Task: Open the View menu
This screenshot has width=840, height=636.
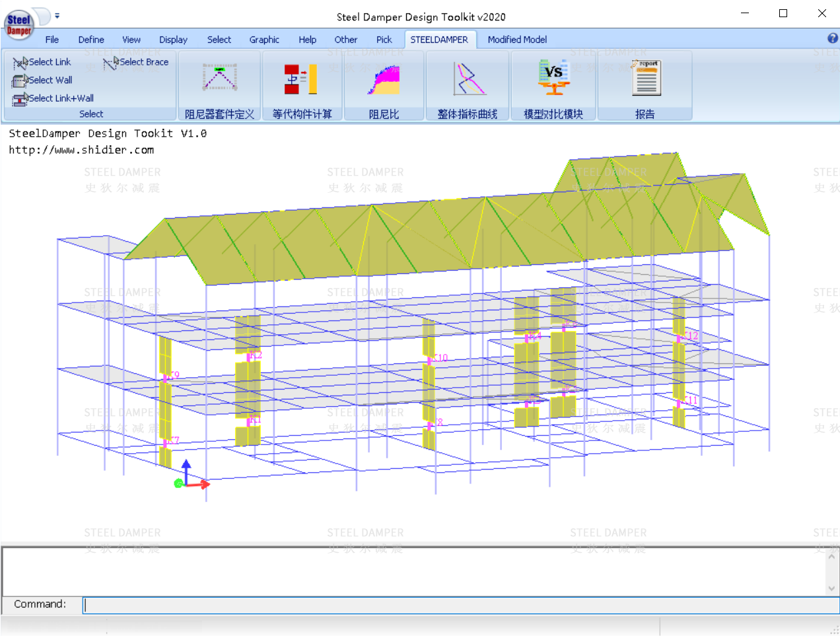Action: [131, 40]
